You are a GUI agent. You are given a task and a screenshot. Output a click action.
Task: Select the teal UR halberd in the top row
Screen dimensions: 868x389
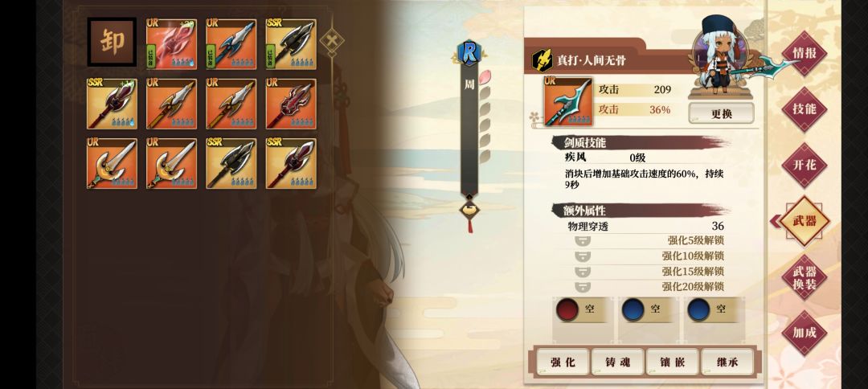pos(231,44)
